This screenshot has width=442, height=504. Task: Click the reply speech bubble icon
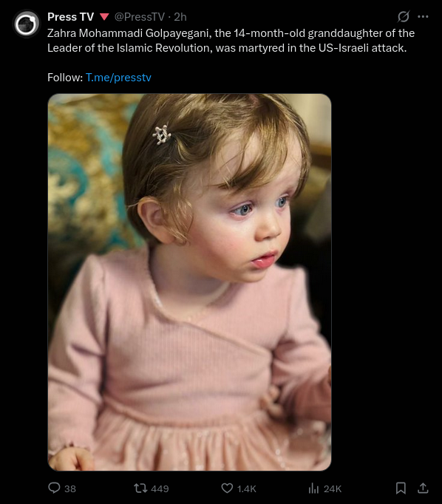[x=54, y=488]
